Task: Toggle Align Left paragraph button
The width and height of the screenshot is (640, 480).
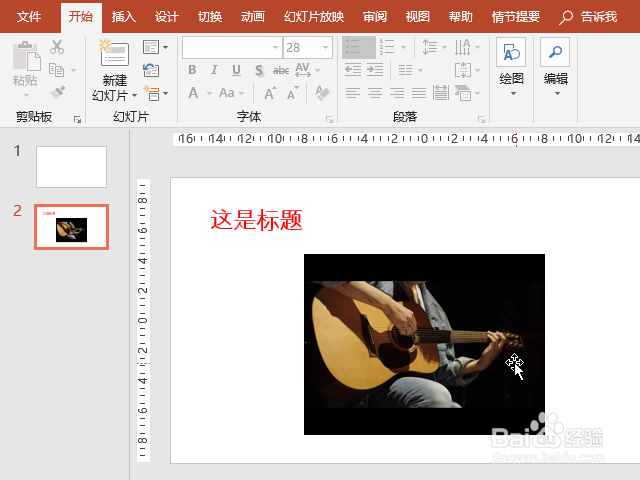Action: pos(353,93)
